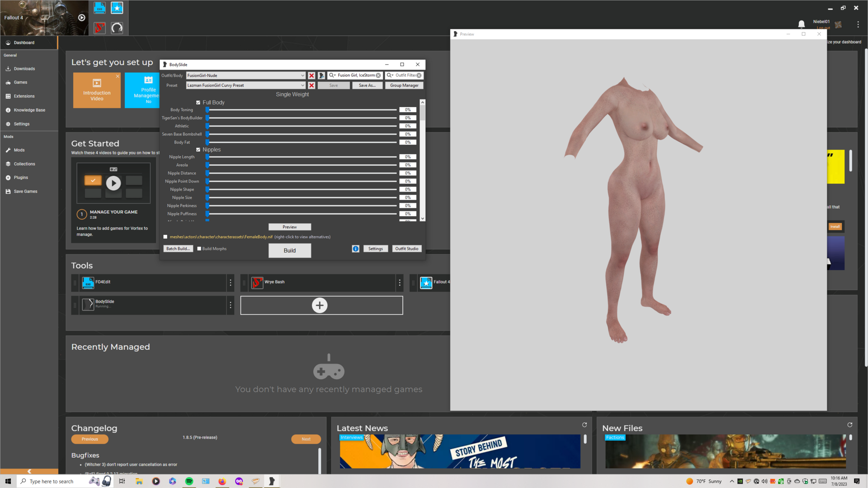Open the Vortex three-dot menu at top right

[858, 24]
